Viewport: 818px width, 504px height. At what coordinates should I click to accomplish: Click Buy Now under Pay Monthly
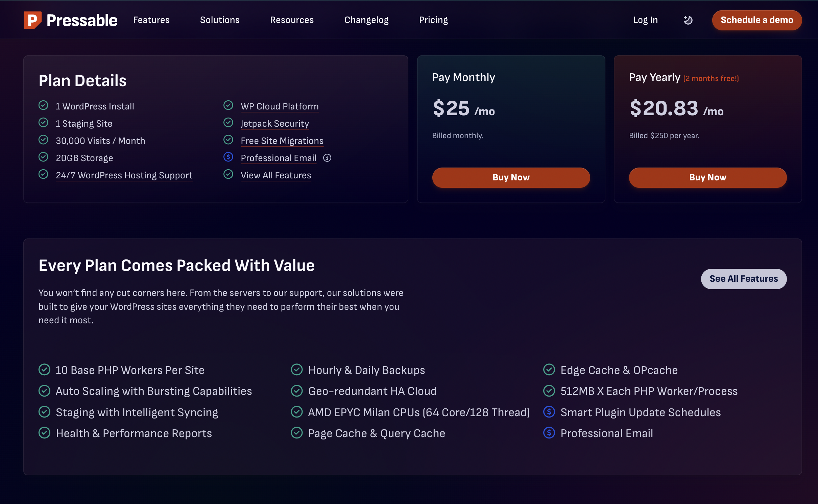511,177
